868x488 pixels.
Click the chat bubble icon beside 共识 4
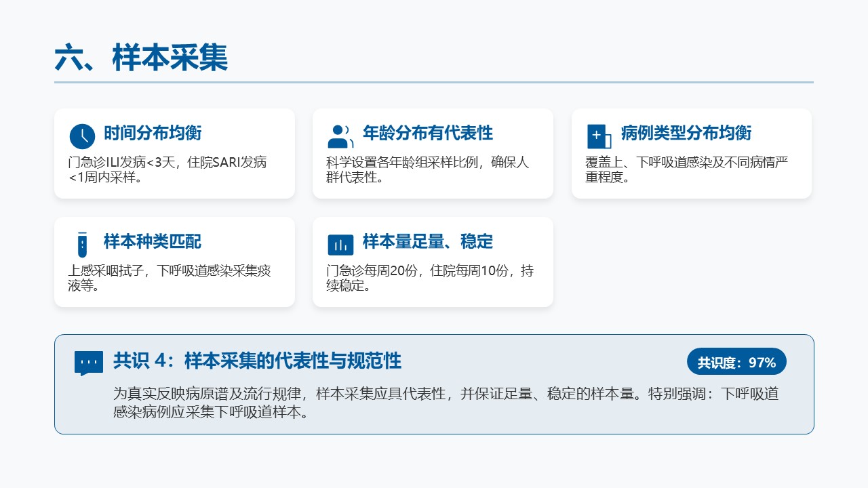89,363
